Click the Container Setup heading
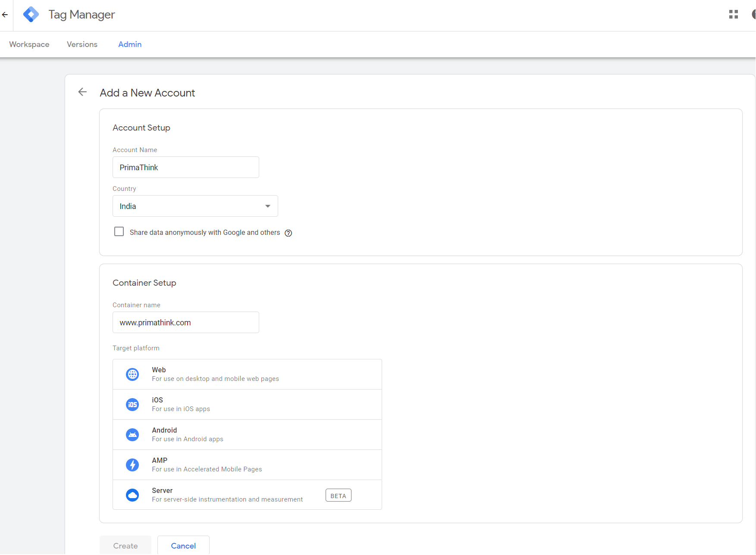This screenshot has width=756, height=555. [x=144, y=283]
